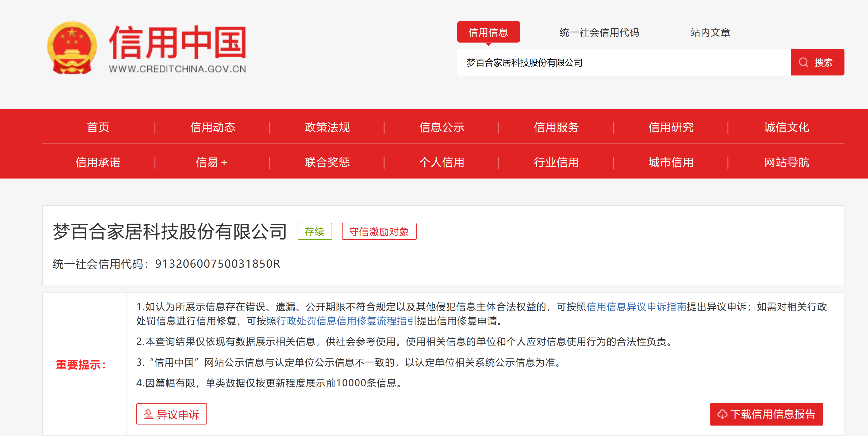Follow the 信用信息异议申诉指南 link
868x436 pixels.
pyautogui.click(x=636, y=307)
